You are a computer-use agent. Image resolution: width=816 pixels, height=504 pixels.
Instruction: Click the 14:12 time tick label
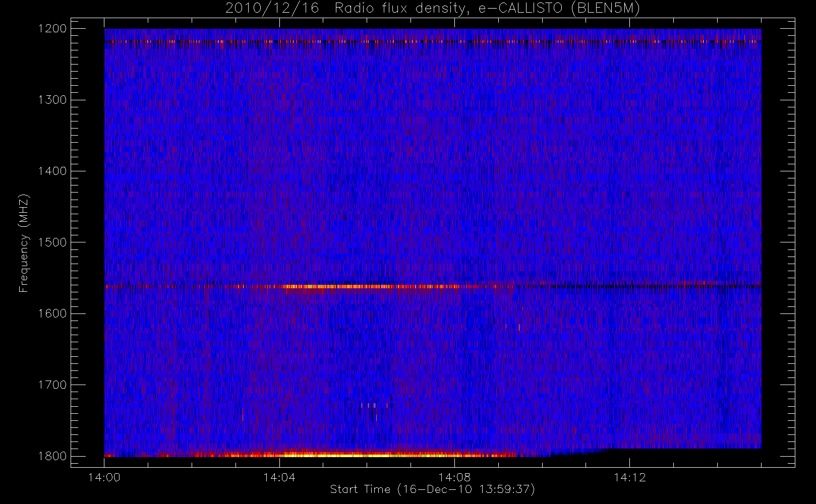pyautogui.click(x=629, y=477)
